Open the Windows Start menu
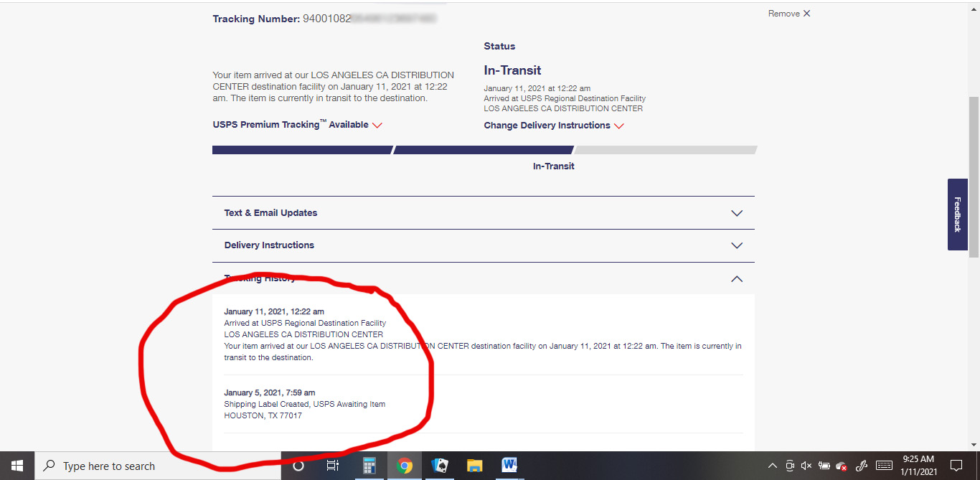 (x=17, y=466)
